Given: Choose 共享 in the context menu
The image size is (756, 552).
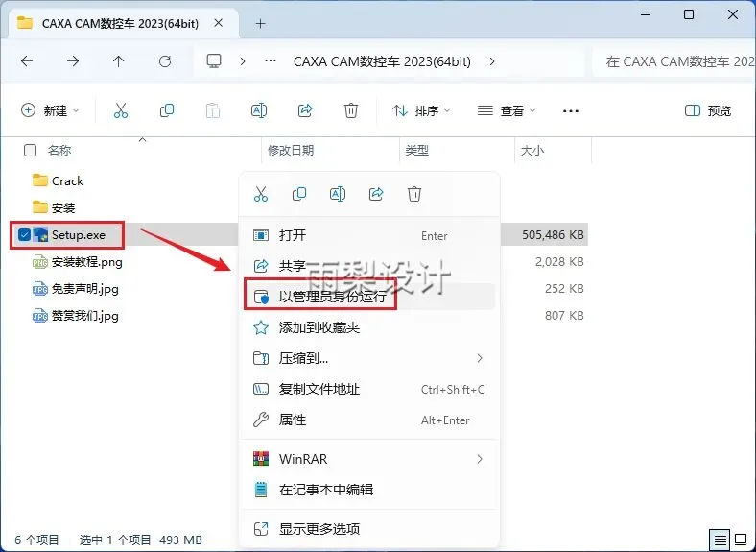Looking at the screenshot, I should click(x=369, y=265).
